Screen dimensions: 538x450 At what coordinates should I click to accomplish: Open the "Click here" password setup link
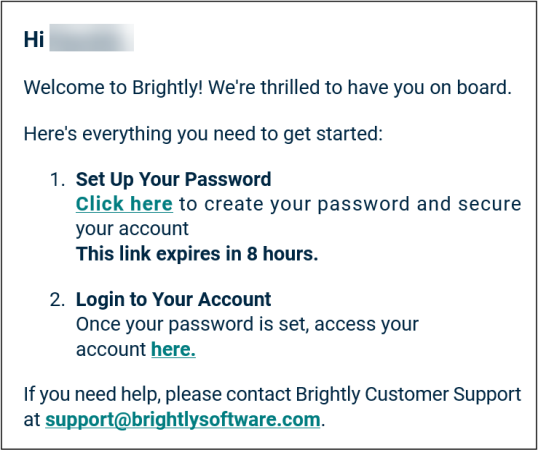[x=124, y=204]
